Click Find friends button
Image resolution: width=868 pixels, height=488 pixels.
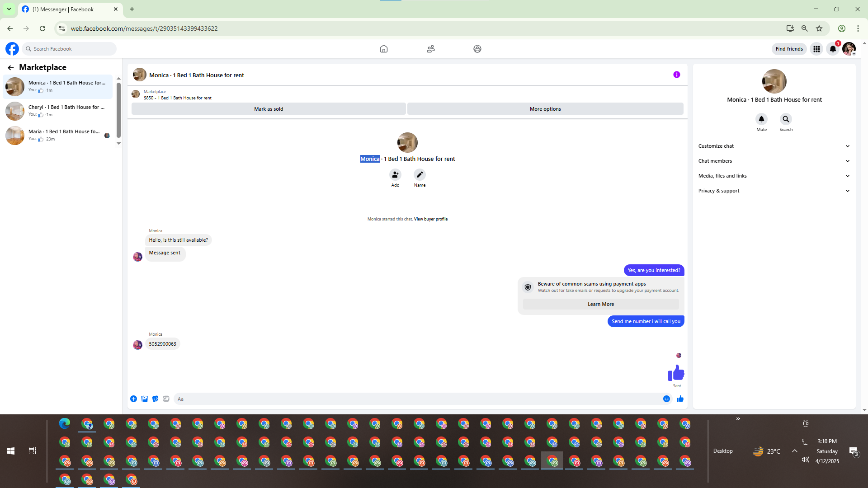pyautogui.click(x=789, y=49)
